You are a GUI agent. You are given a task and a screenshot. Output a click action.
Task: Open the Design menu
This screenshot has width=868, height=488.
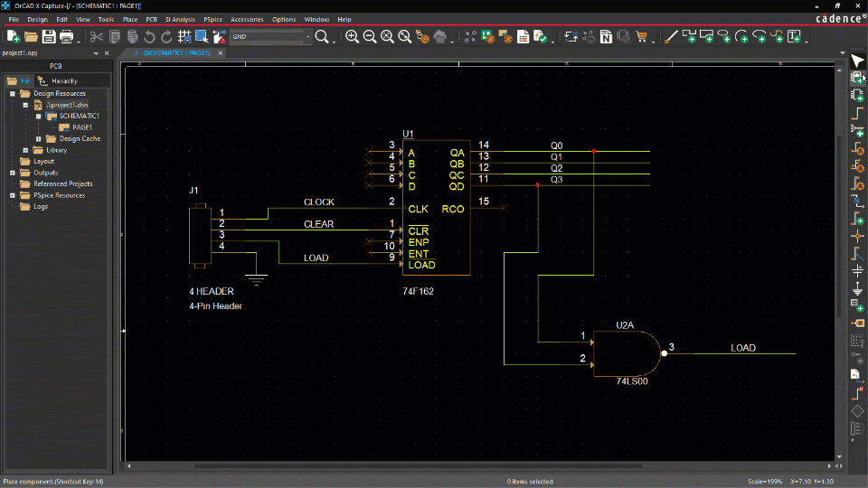click(x=38, y=19)
